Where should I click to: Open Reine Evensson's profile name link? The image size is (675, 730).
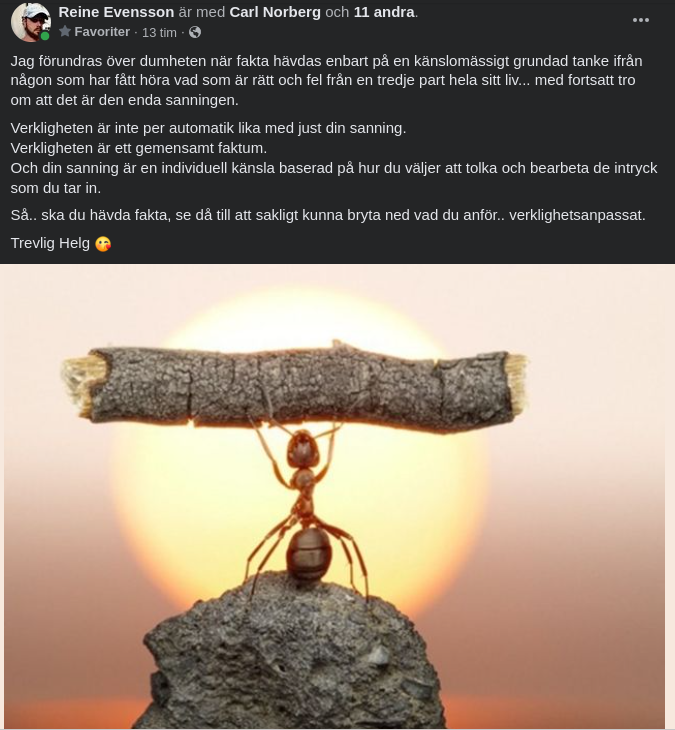116,12
